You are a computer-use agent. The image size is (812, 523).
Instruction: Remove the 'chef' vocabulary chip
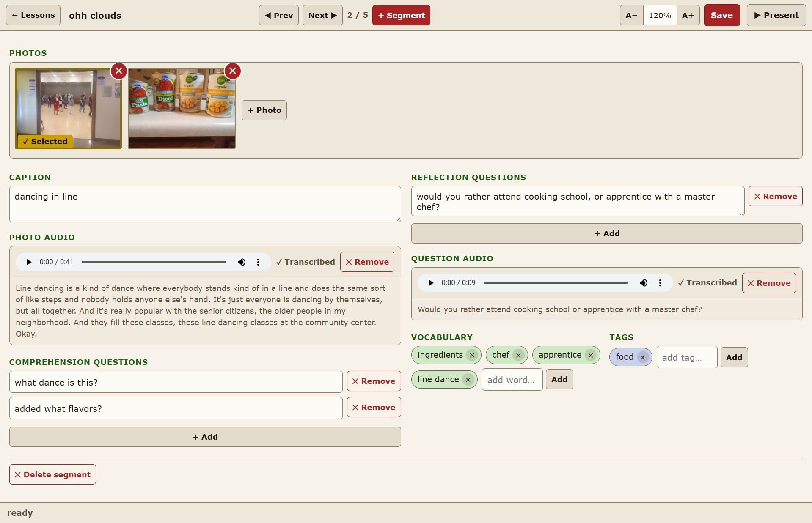pos(518,356)
